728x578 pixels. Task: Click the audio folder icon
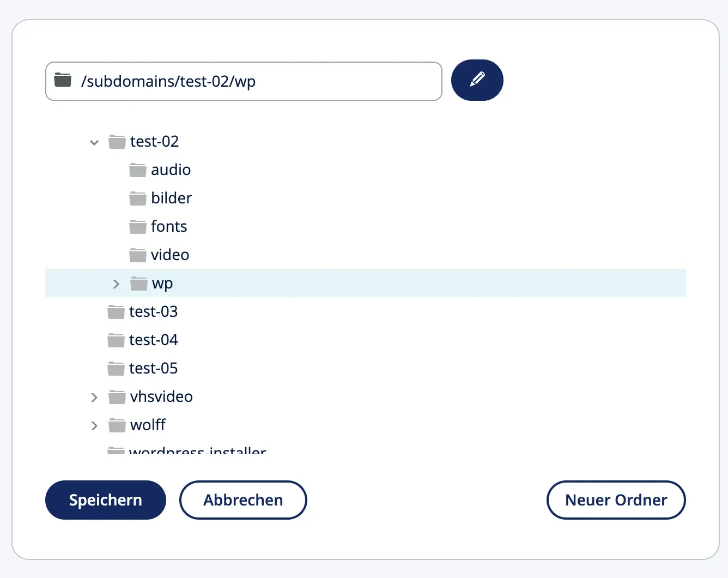(x=137, y=170)
